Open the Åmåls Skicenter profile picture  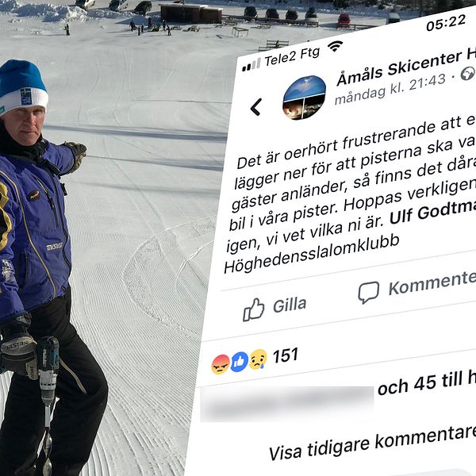304,98
